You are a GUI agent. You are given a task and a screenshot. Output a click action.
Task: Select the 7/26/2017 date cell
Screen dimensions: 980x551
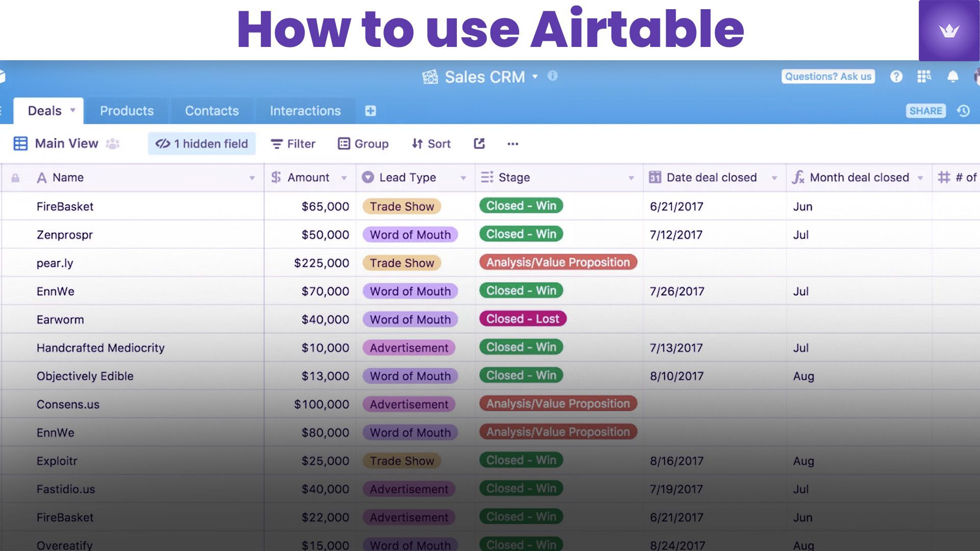click(715, 291)
